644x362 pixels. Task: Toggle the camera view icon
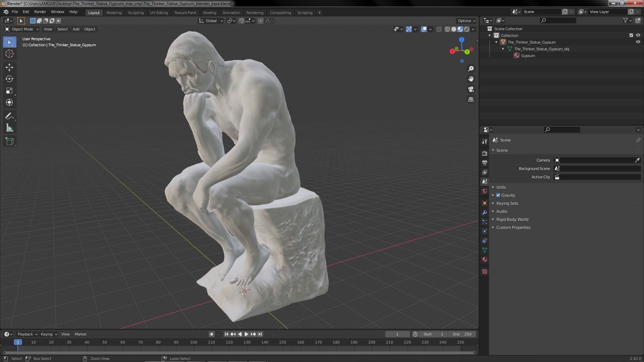(471, 89)
